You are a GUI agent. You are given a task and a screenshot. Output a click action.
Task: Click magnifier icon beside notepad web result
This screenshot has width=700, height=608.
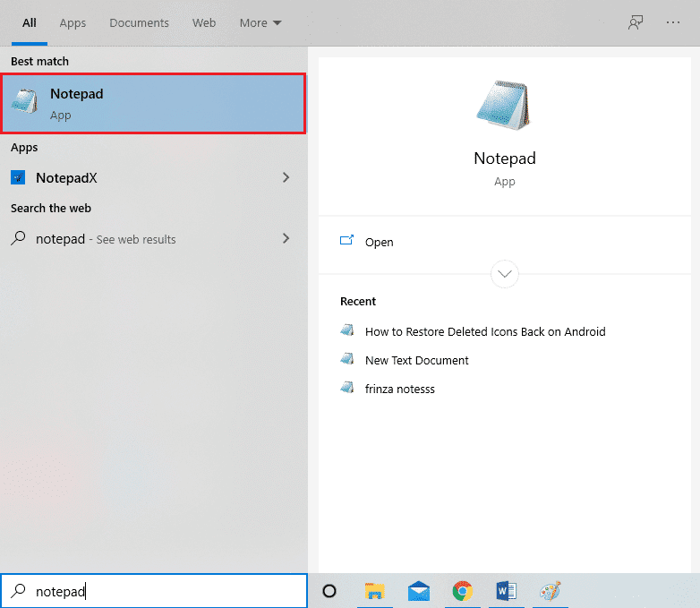click(x=18, y=238)
